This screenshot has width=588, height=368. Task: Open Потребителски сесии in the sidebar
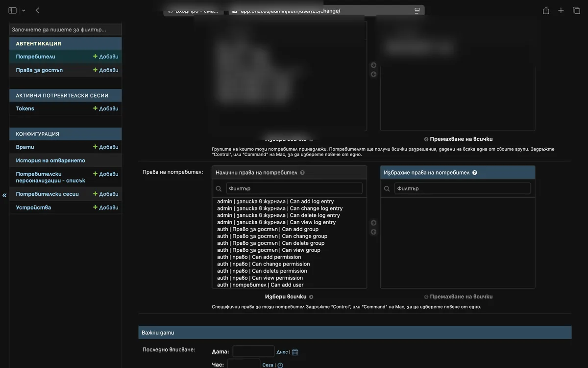(x=47, y=194)
